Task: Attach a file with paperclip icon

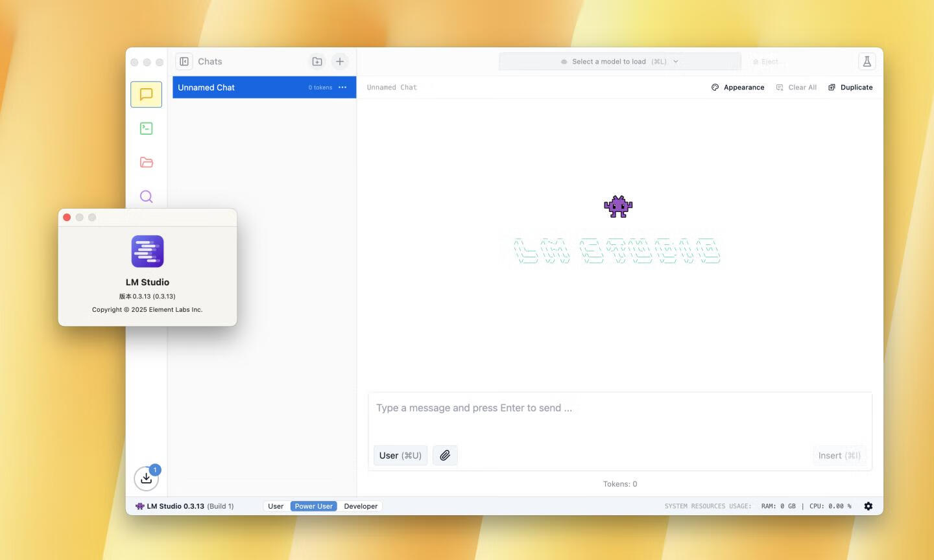Action: click(445, 456)
